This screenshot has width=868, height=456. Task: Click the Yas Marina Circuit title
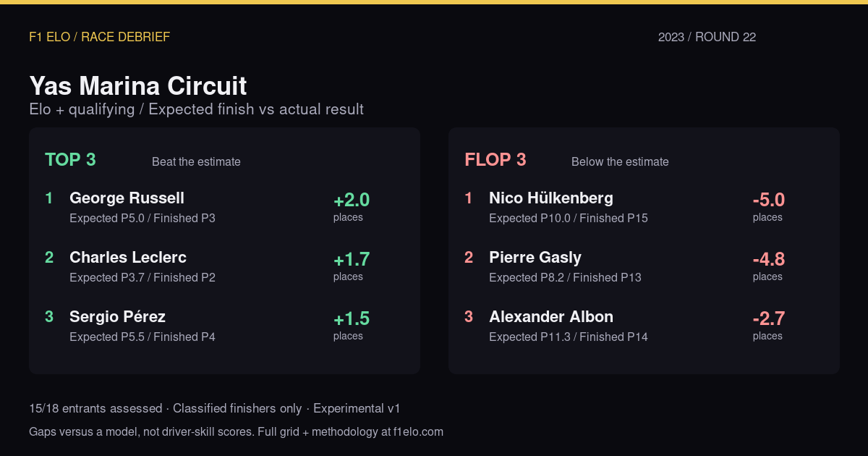point(138,85)
